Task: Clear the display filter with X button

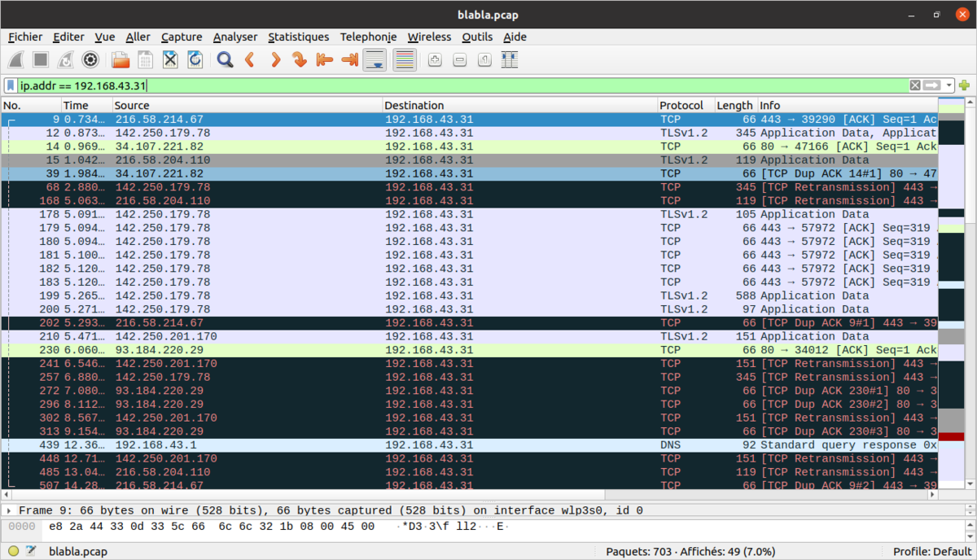Action: (915, 85)
